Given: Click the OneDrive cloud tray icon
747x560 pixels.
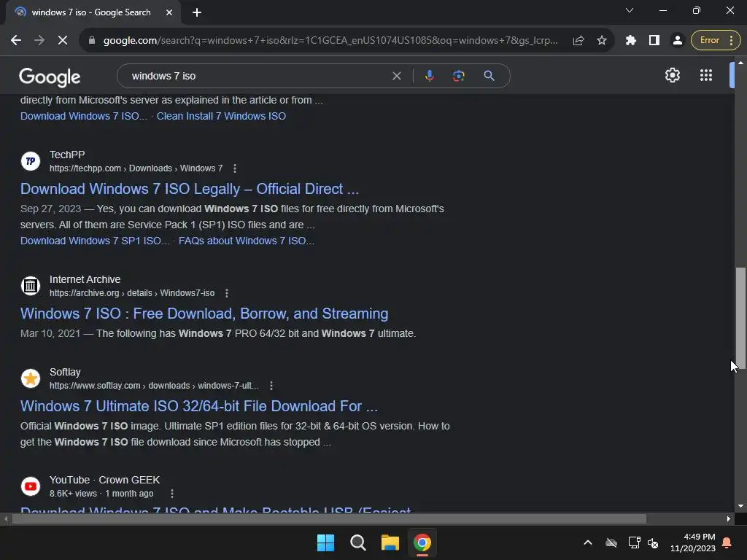Looking at the screenshot, I should point(611,542).
